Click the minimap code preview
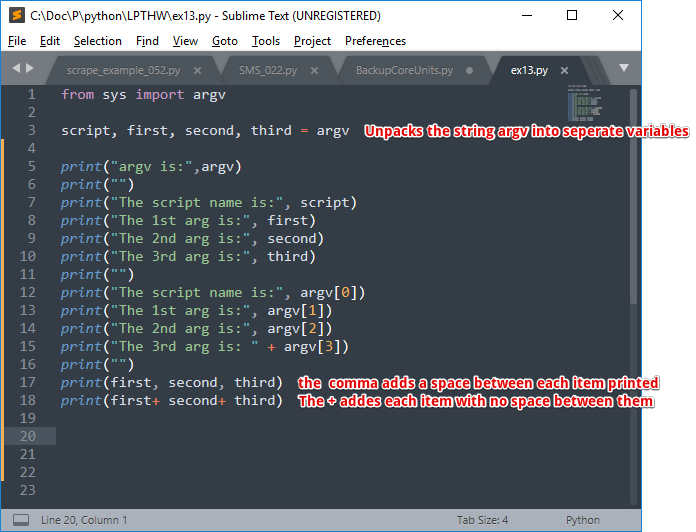Viewport: 696px width, 532px height. coord(585,103)
